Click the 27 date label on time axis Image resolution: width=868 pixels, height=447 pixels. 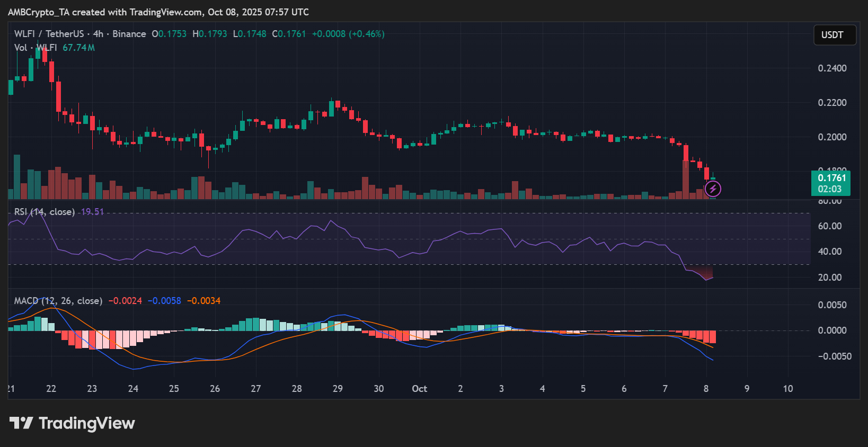click(256, 389)
